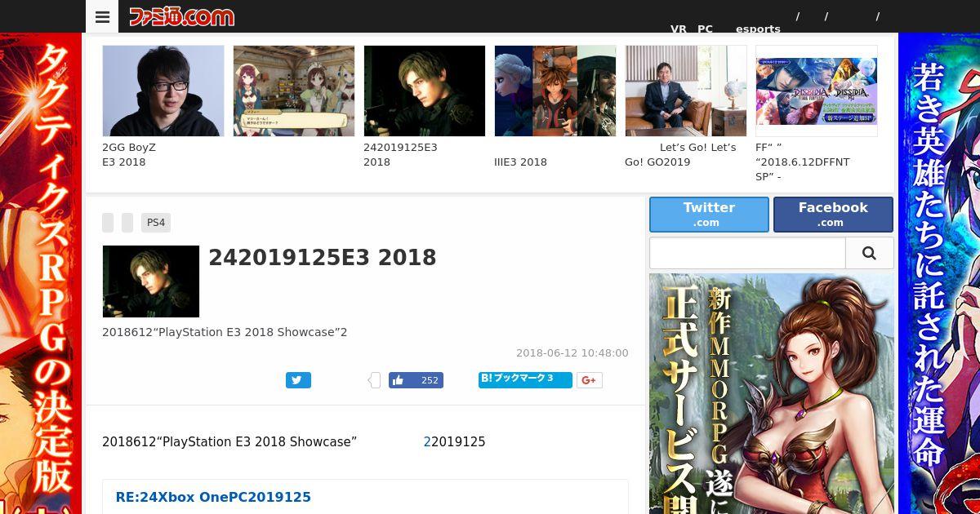Open the Twitter .com follow button

pos(709,215)
